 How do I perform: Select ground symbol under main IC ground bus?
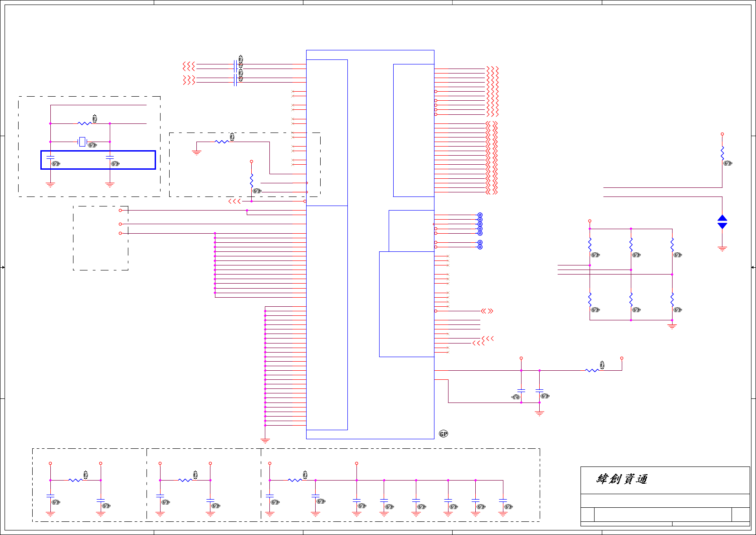[x=265, y=440]
